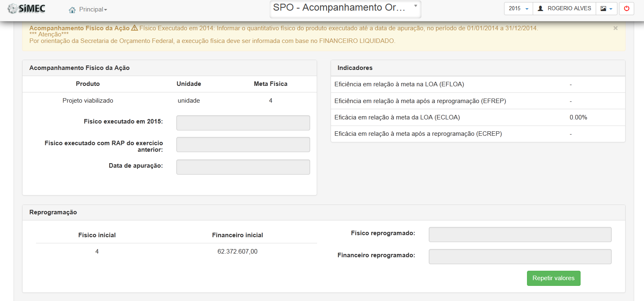Click the Físico inicial column header
This screenshot has height=301, width=644.
(97, 235)
